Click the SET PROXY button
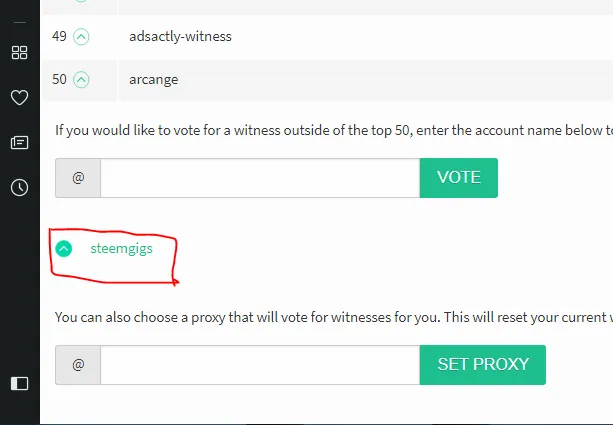The width and height of the screenshot is (613, 425). 483,365
